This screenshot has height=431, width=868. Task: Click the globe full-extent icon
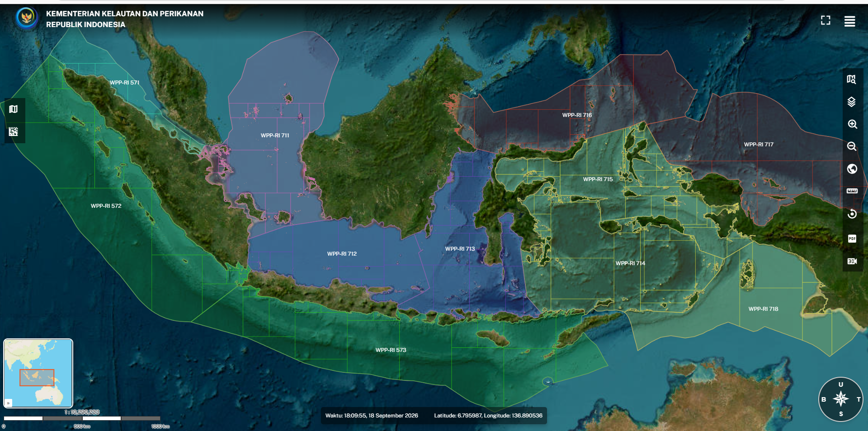(x=852, y=169)
